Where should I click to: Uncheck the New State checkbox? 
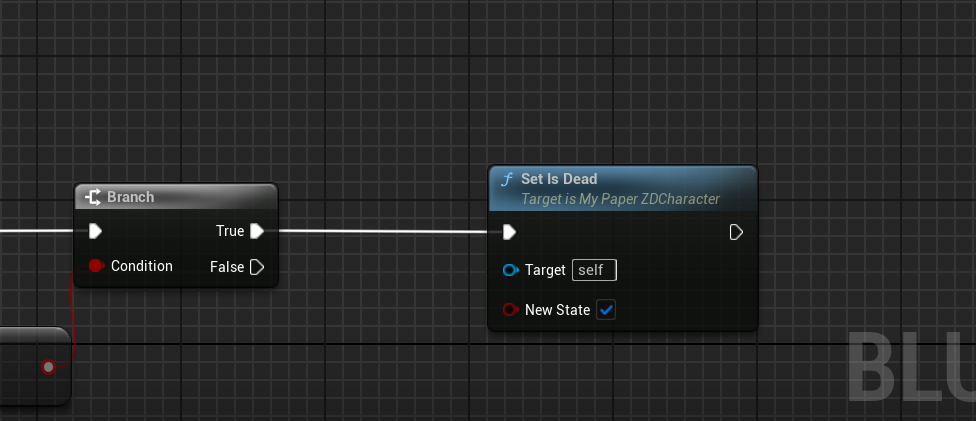pyautogui.click(x=606, y=310)
